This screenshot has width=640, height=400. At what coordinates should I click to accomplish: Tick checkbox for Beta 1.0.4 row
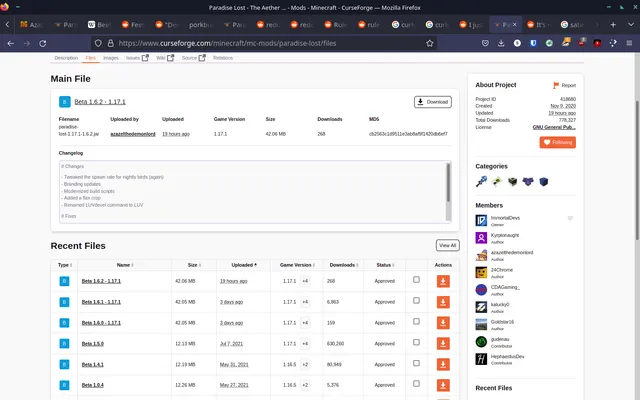click(x=416, y=384)
